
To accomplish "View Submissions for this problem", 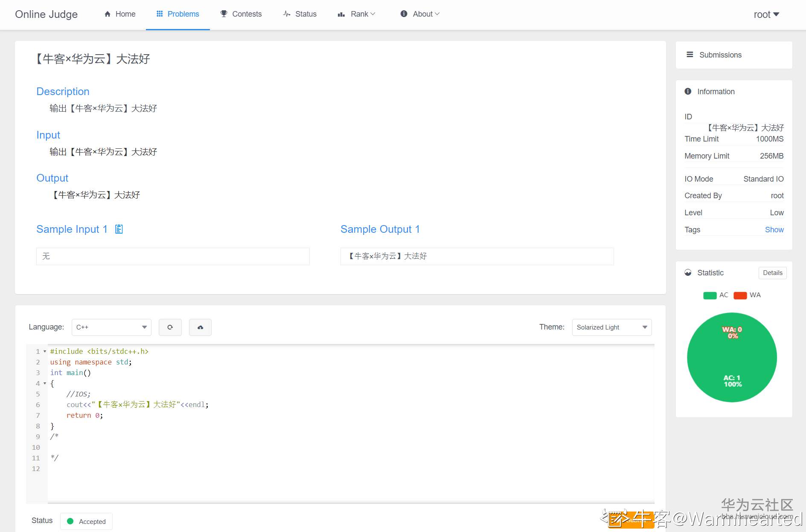I will (734, 55).
